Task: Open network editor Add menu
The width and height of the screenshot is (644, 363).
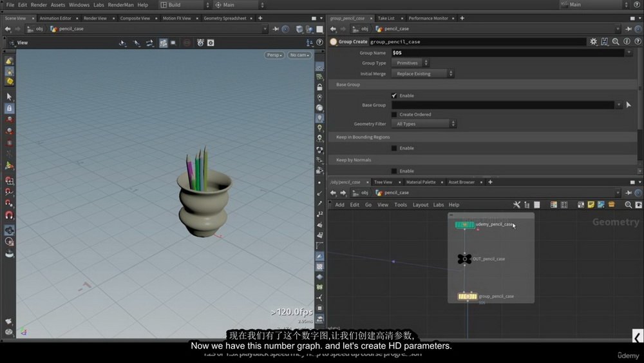Action: click(339, 205)
